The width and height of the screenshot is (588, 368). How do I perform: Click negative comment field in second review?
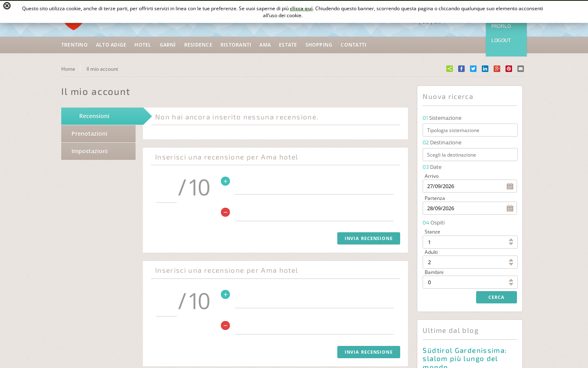point(314,326)
